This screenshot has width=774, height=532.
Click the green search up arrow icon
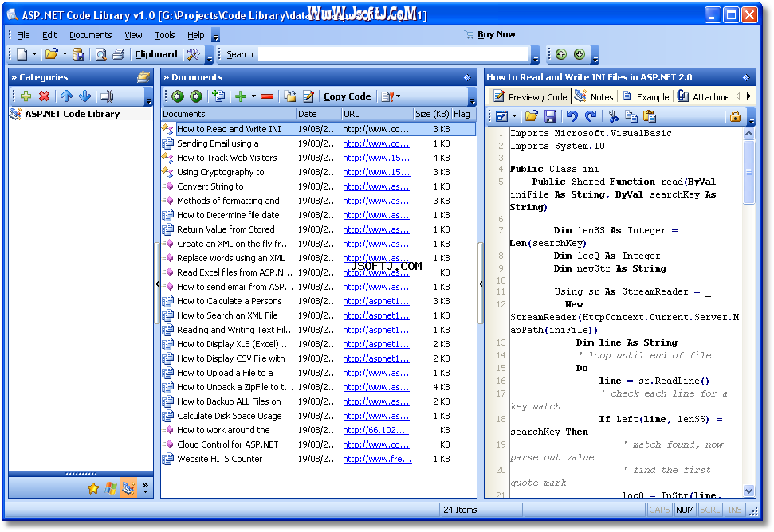coord(560,54)
